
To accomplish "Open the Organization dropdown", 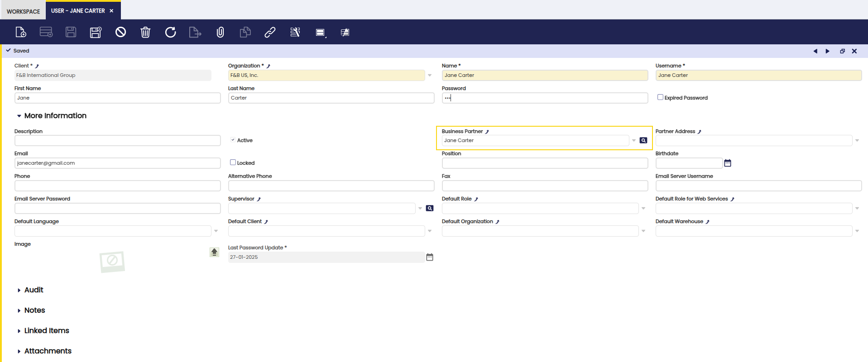I will (430, 76).
